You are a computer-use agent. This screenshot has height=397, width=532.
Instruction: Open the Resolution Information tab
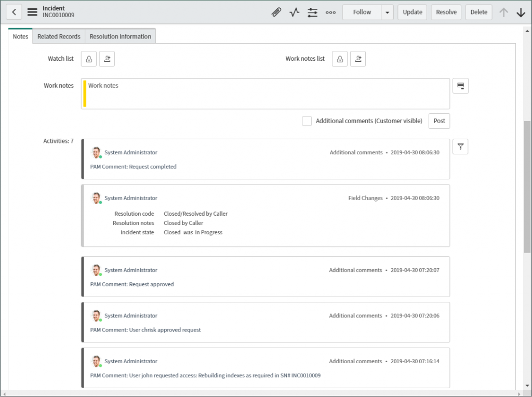click(x=120, y=36)
